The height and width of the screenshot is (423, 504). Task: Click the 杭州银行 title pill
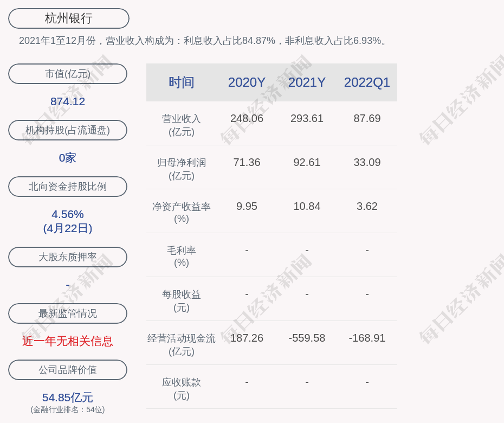pyautogui.click(x=69, y=18)
